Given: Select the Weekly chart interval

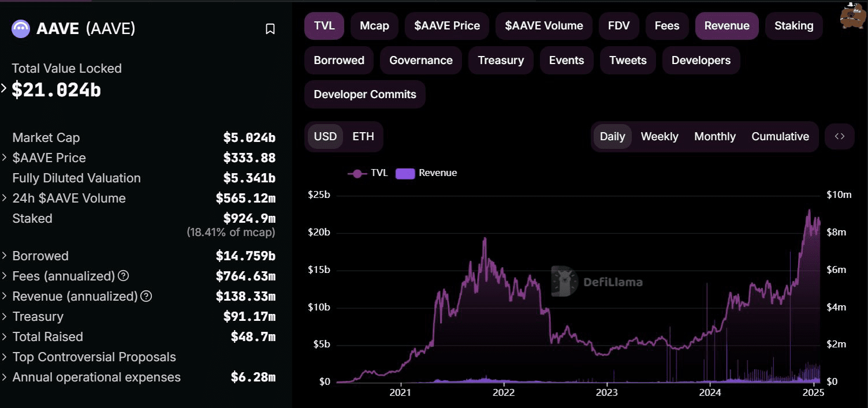Looking at the screenshot, I should (x=659, y=136).
